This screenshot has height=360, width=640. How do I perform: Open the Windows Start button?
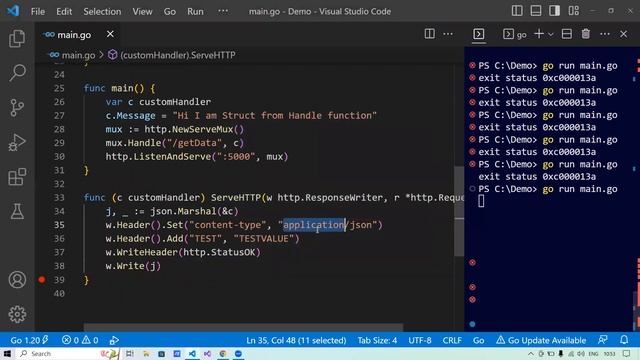[x=7, y=353]
